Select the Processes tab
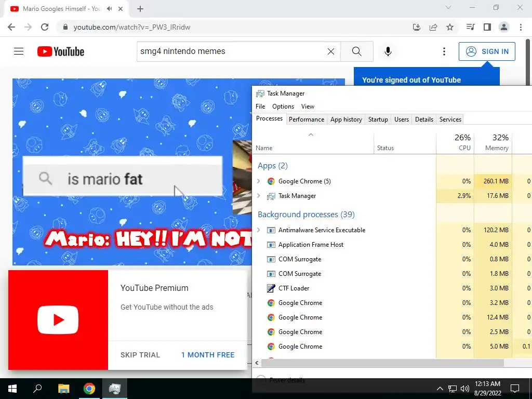532x399 pixels. pyautogui.click(x=270, y=119)
